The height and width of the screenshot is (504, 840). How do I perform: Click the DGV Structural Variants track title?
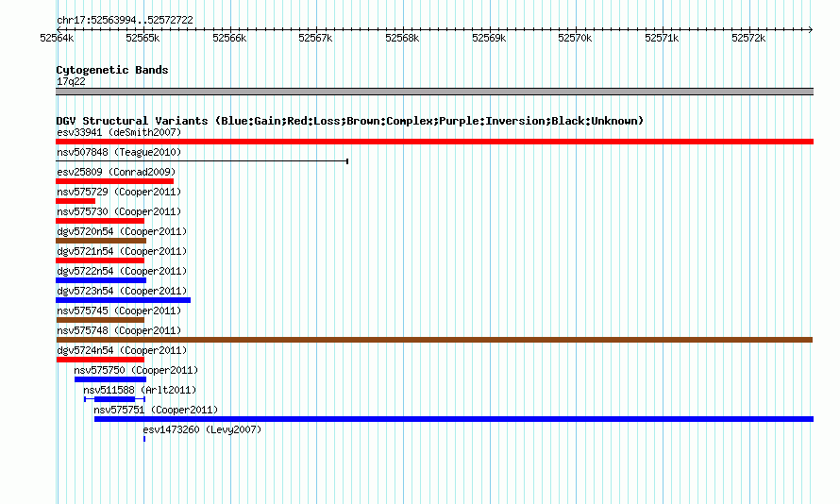pyautogui.click(x=349, y=121)
